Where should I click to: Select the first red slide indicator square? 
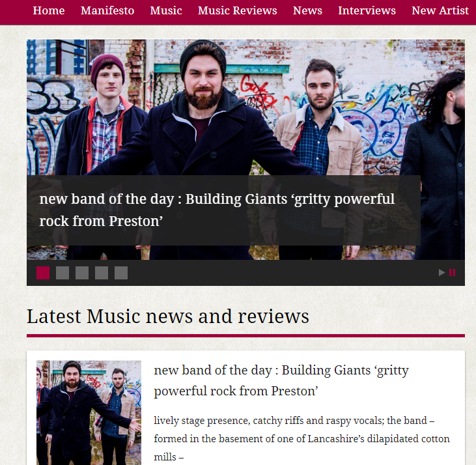[x=43, y=273]
